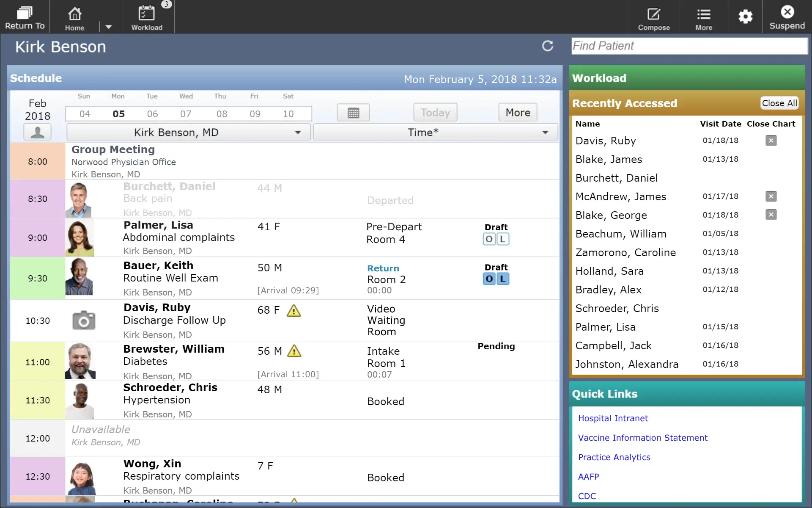
Task: Click the Return To icon
Action: coord(24,17)
